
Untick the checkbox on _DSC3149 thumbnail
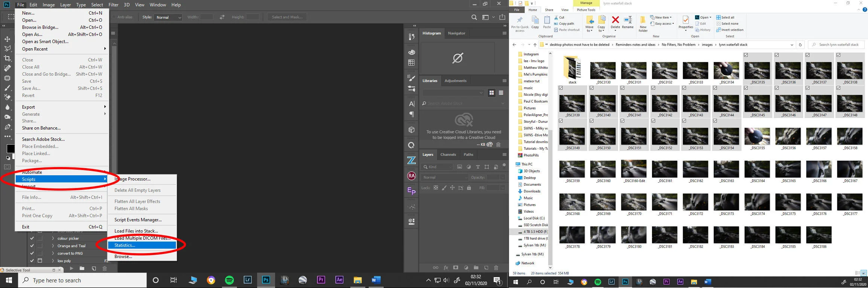(x=561, y=121)
